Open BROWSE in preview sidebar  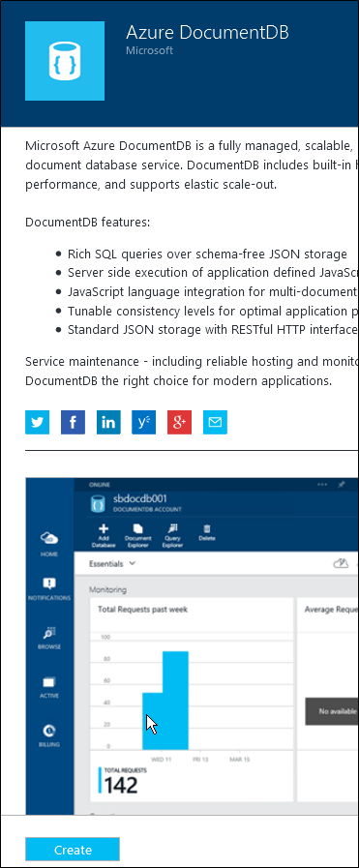49,639
